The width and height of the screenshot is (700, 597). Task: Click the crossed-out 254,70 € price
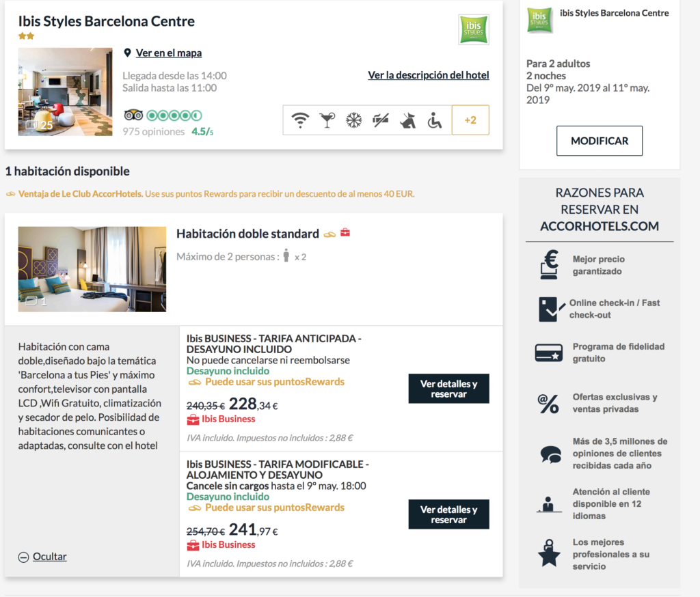point(206,532)
